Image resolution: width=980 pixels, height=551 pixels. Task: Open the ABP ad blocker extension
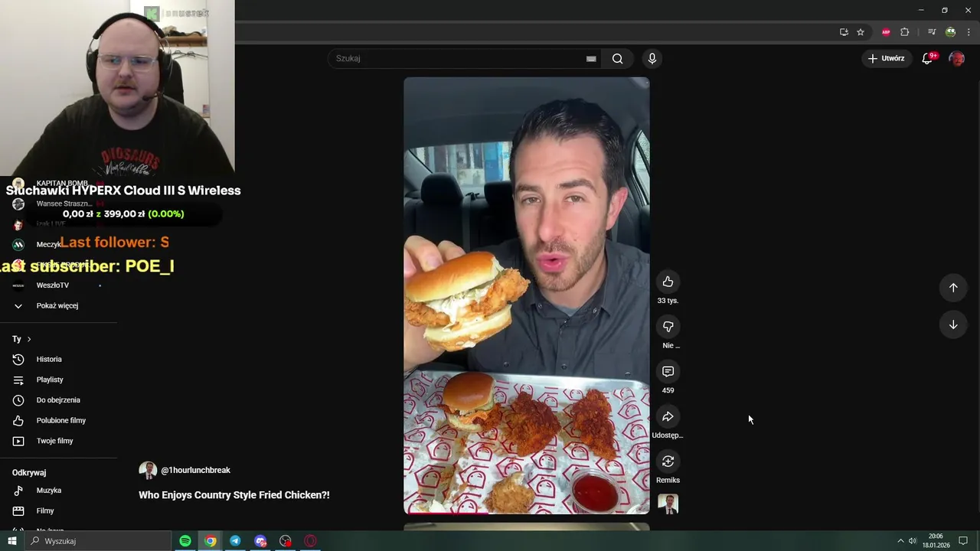pyautogui.click(x=886, y=32)
